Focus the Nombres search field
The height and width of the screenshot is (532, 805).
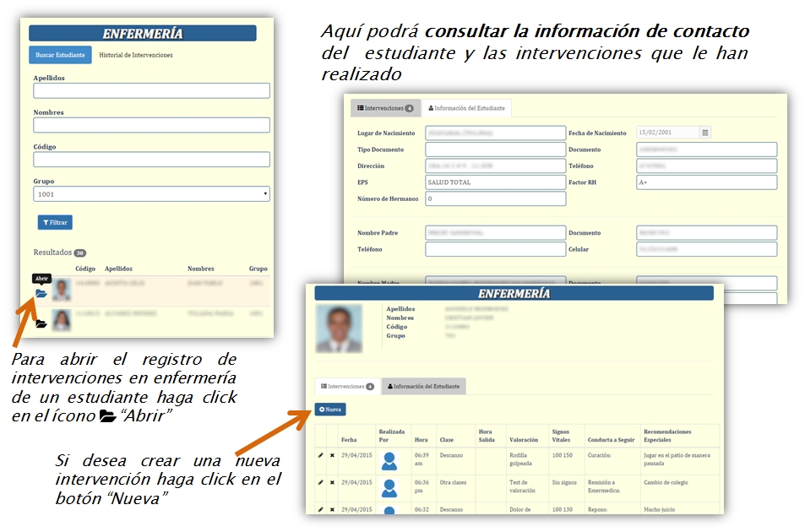click(x=151, y=125)
